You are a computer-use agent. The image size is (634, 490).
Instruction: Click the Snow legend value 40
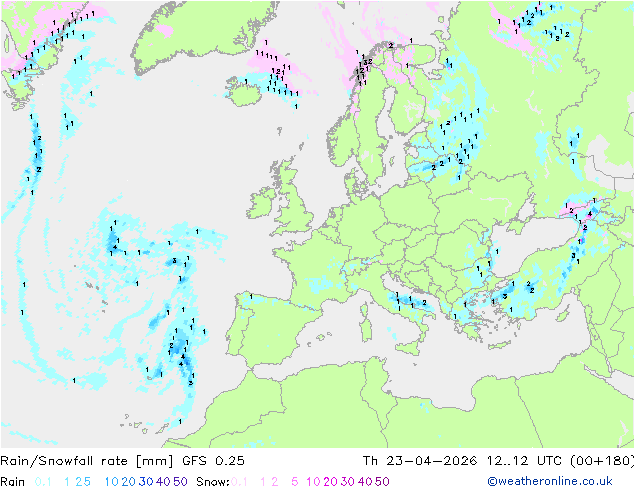(365, 482)
